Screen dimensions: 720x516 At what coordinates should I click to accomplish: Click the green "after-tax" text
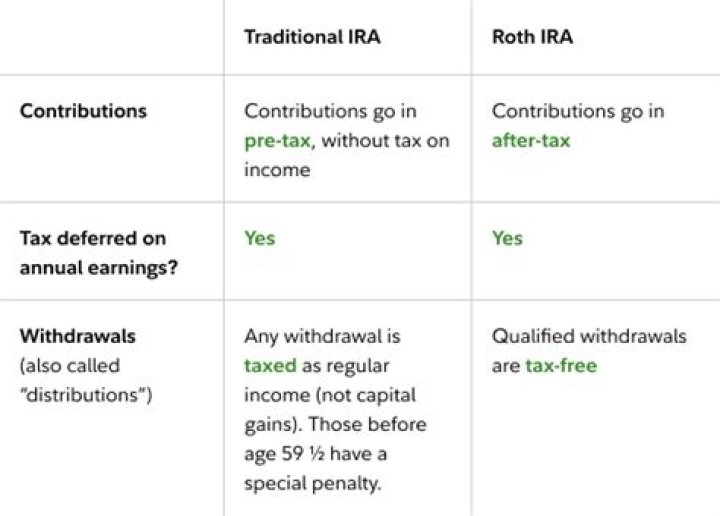tap(530, 141)
